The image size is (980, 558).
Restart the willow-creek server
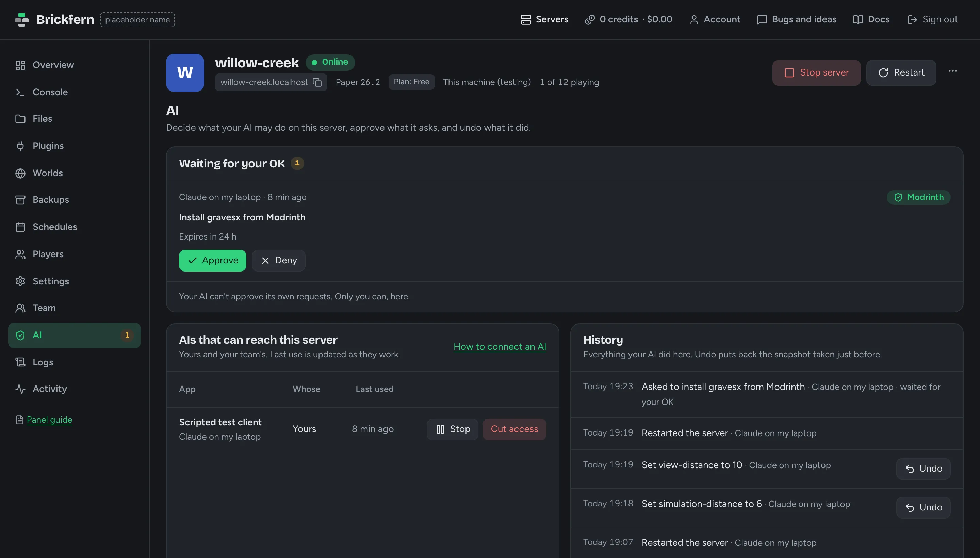click(901, 73)
